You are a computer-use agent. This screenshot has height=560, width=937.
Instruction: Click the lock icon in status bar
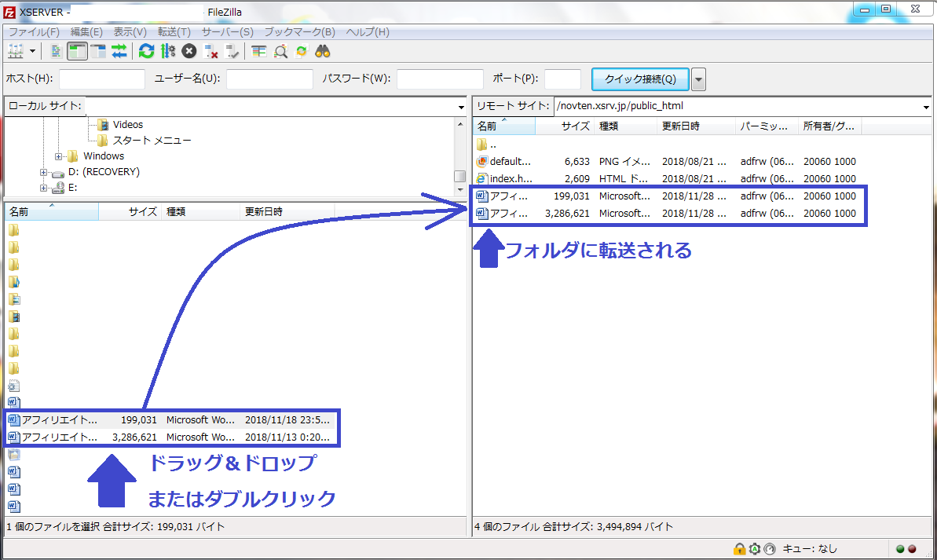pos(739,549)
